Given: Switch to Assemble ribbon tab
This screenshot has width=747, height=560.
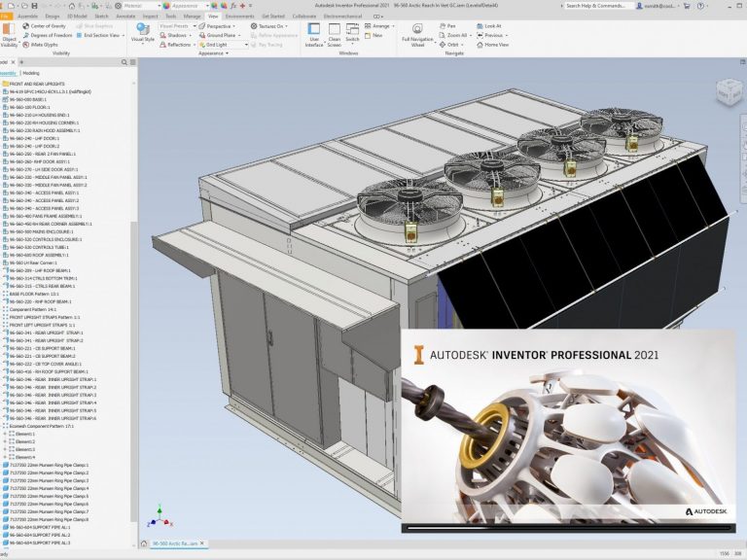Looking at the screenshot, I should coord(27,17).
